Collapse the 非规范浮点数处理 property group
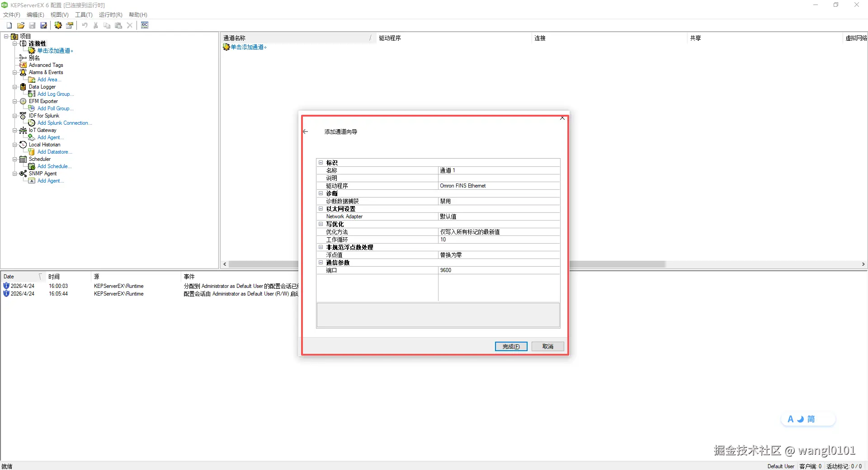The width and height of the screenshot is (868, 470). [321, 247]
